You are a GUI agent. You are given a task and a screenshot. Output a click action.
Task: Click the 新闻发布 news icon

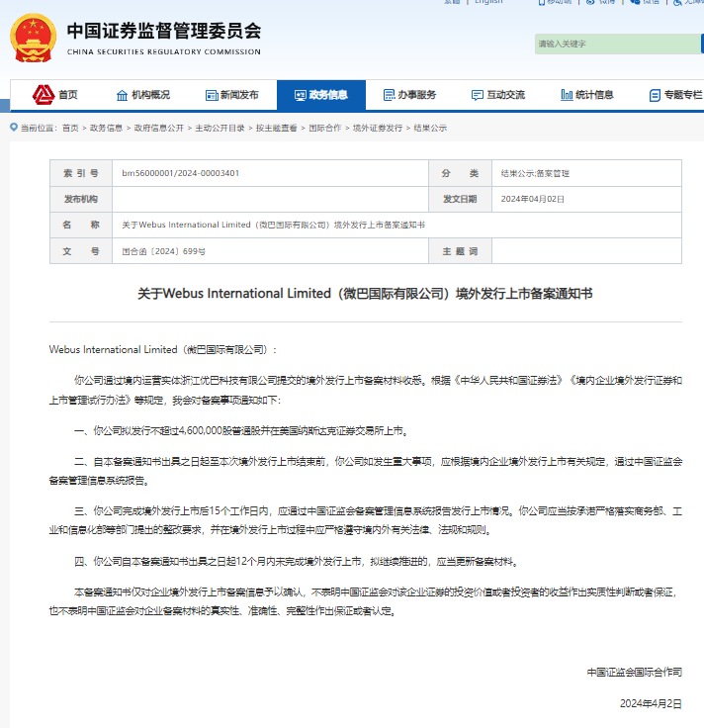tap(211, 95)
